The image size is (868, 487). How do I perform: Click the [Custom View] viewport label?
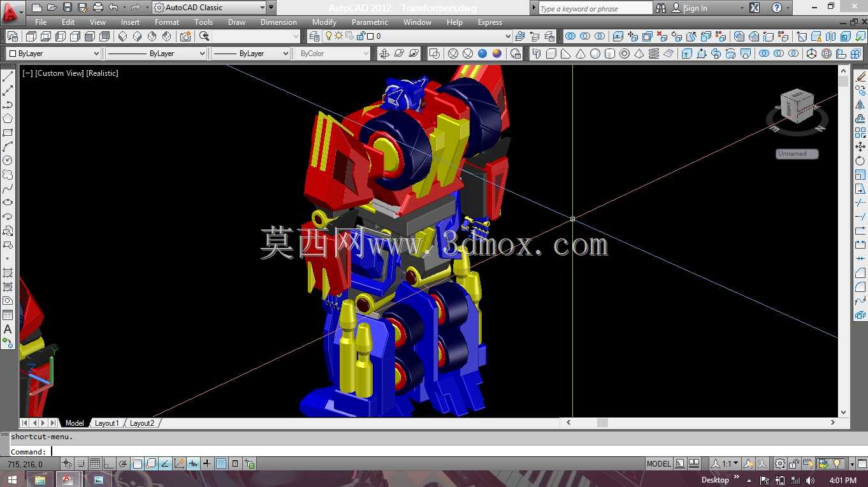click(59, 73)
